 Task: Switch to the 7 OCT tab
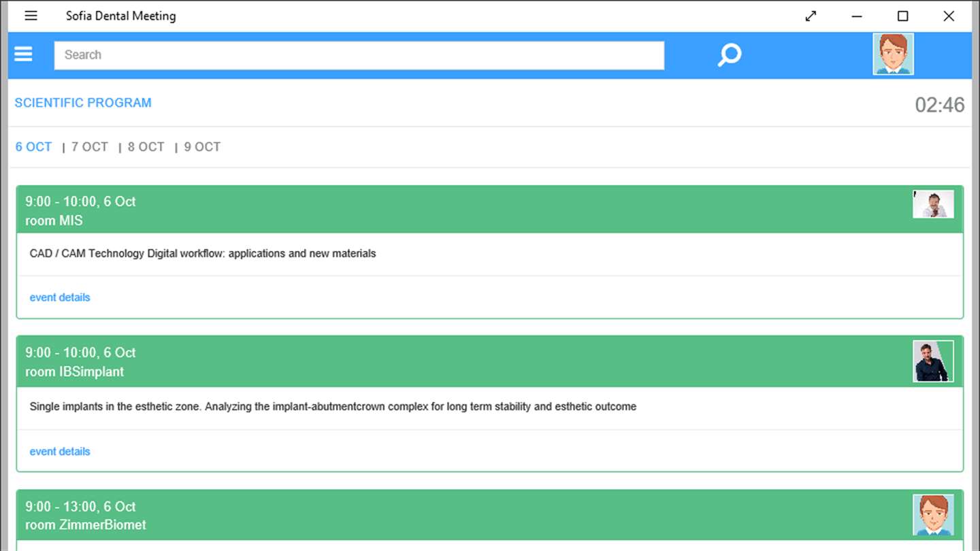90,147
